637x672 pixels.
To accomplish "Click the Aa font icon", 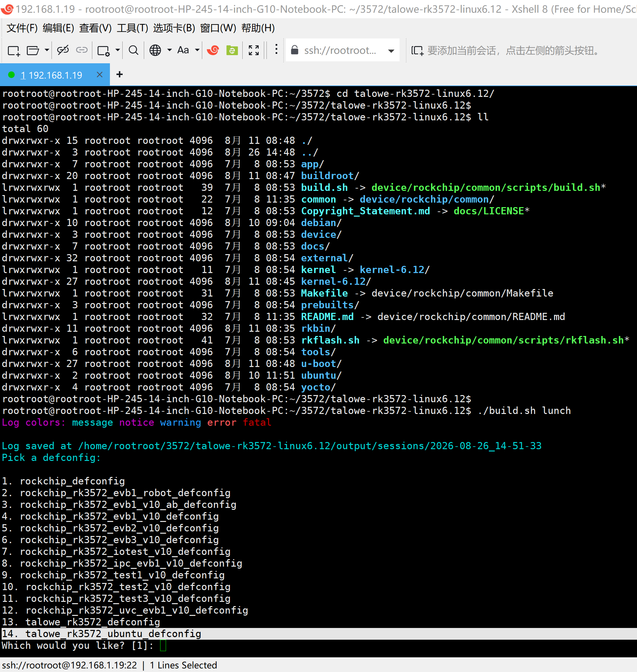I will tap(183, 50).
